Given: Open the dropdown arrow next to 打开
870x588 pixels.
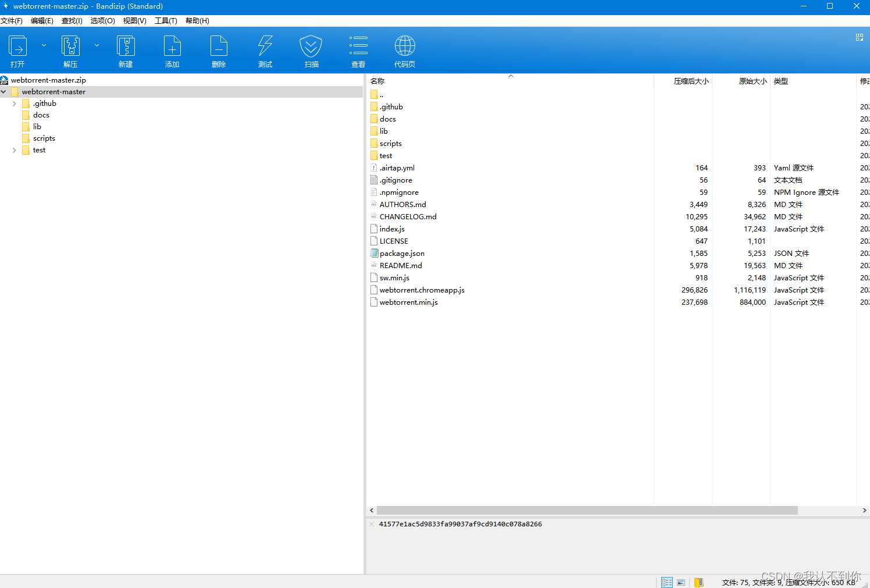Looking at the screenshot, I should pyautogui.click(x=44, y=45).
